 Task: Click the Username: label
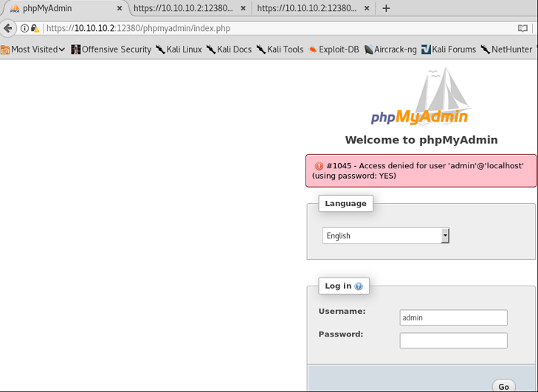(x=342, y=312)
